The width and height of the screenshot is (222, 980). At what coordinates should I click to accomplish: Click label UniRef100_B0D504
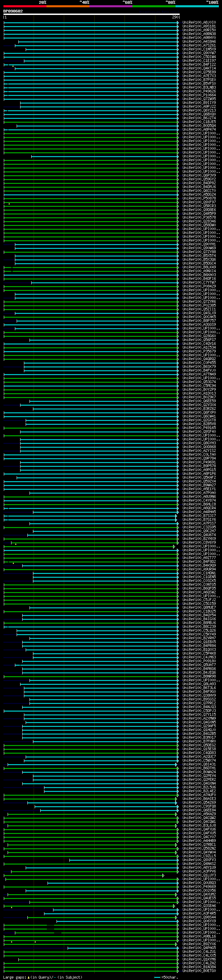[x=199, y=125]
